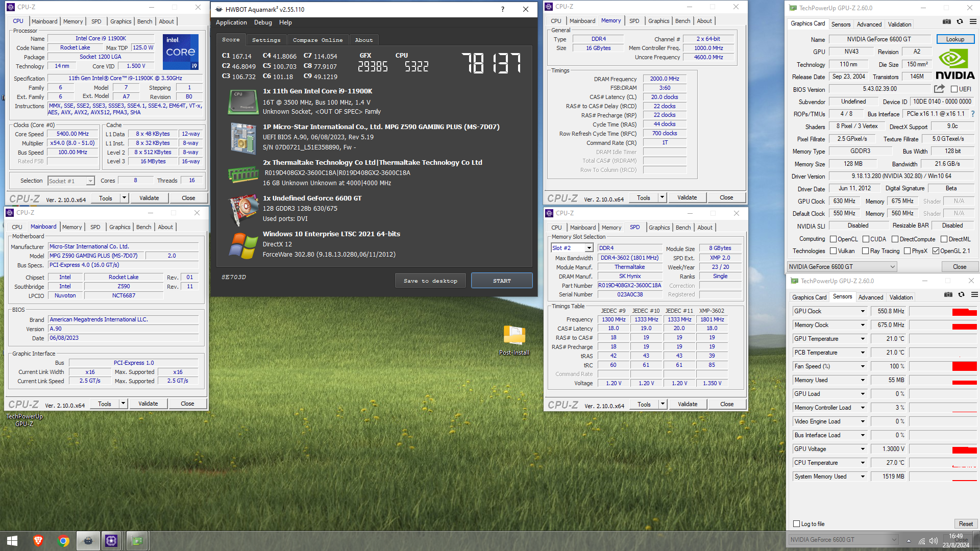Open GPU selector dropdown in GPU-Z Graphics Card
This screenshot has height=551, width=980.
[x=842, y=267]
